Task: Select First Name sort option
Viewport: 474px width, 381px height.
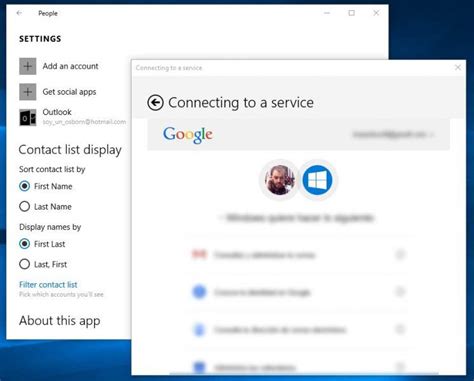Action: pyautogui.click(x=46, y=186)
